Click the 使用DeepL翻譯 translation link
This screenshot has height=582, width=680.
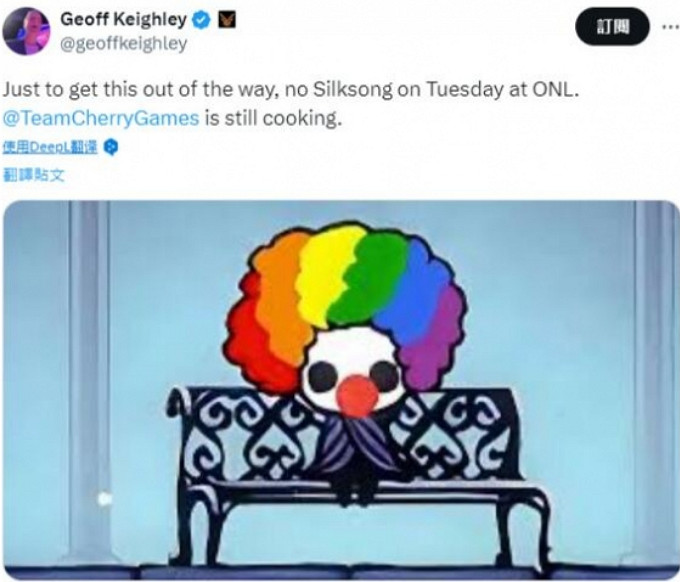(50, 147)
